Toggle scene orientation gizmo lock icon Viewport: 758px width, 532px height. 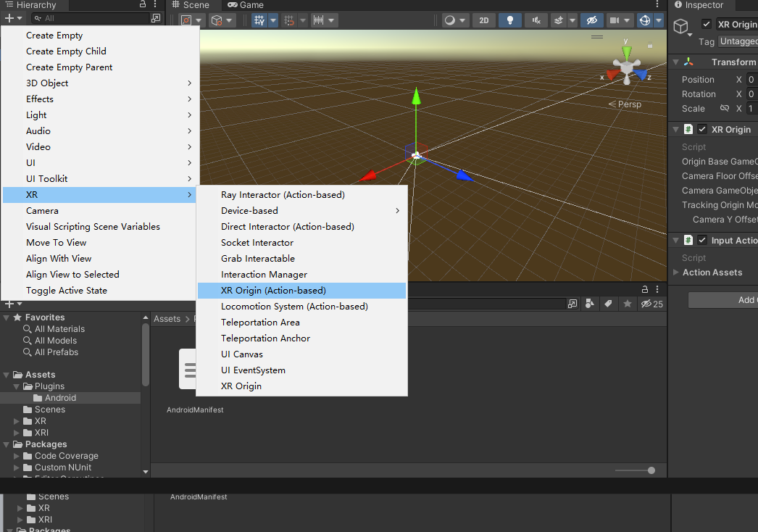(x=650, y=46)
